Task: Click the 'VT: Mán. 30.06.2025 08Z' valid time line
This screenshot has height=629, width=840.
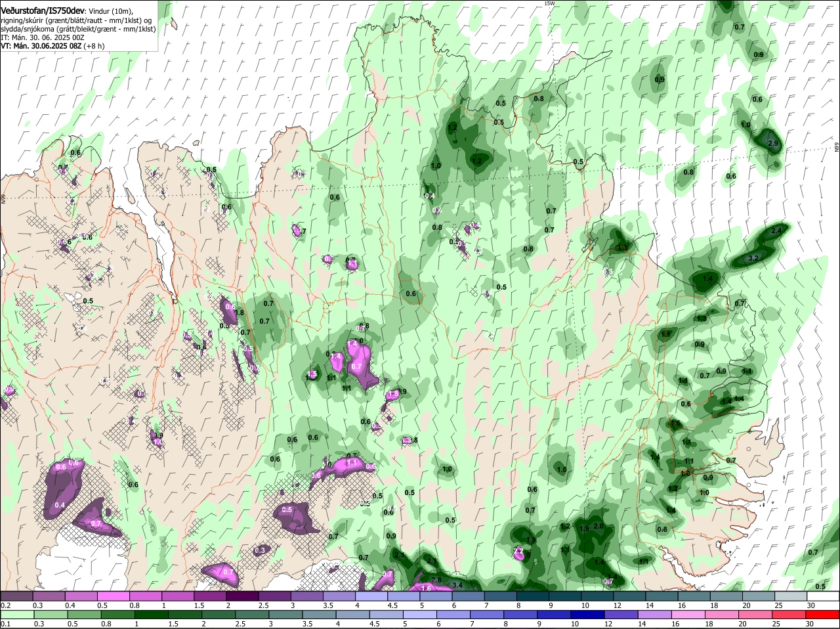Action: point(52,46)
